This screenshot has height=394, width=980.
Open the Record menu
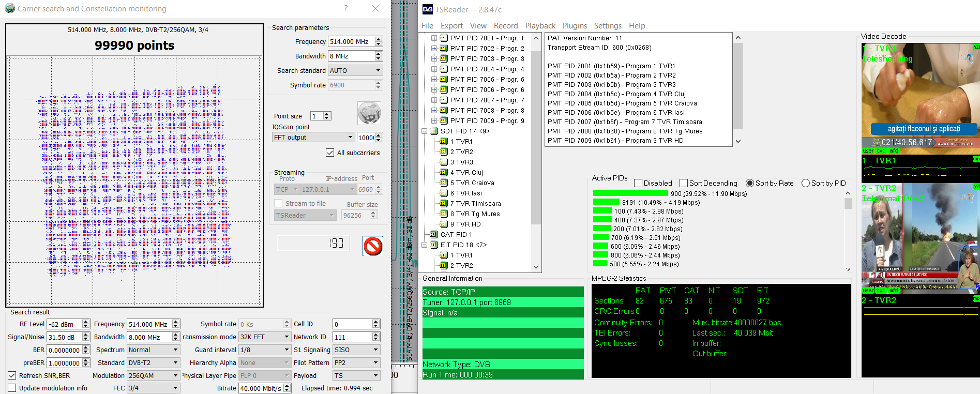506,26
